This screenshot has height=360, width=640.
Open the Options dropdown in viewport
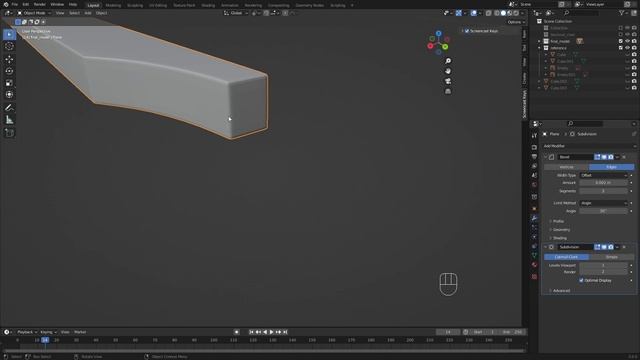pos(516,22)
